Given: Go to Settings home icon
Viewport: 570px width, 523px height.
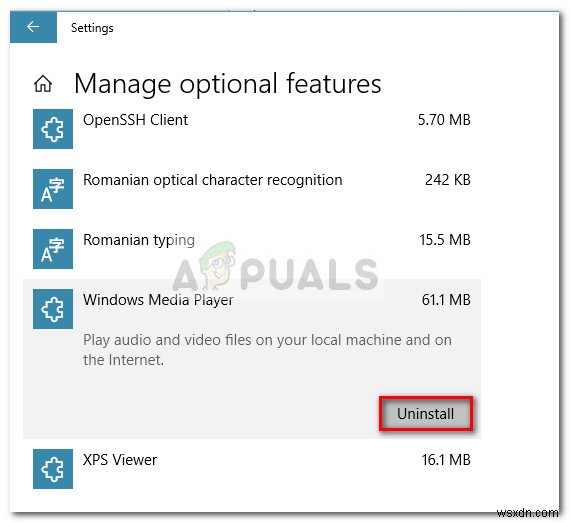Looking at the screenshot, I should pyautogui.click(x=43, y=84).
